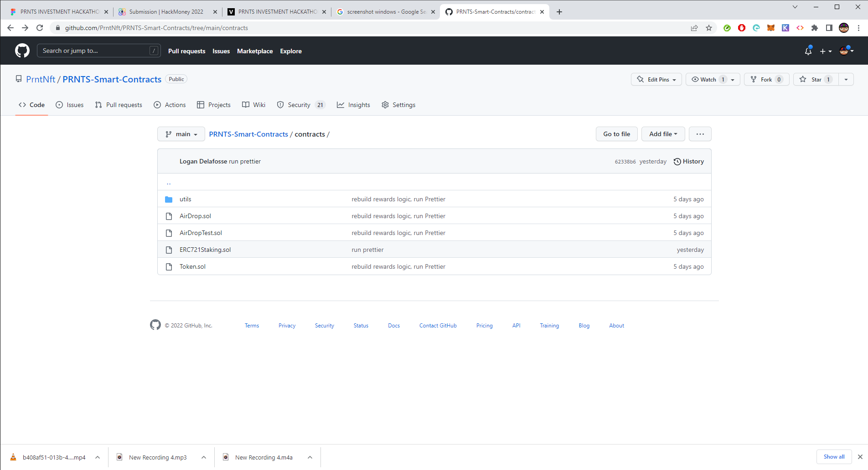Click Show all downloads

coord(834,457)
